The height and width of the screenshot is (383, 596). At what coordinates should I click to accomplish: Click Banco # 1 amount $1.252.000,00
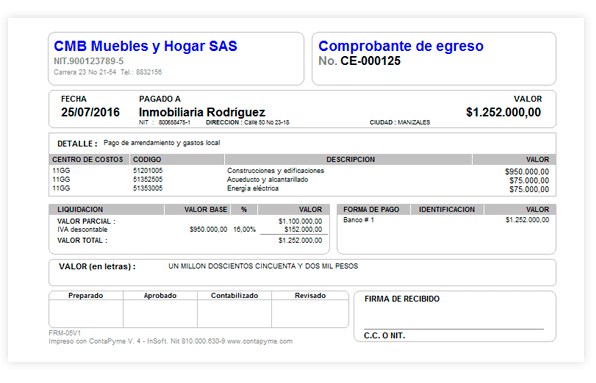pos(527,220)
